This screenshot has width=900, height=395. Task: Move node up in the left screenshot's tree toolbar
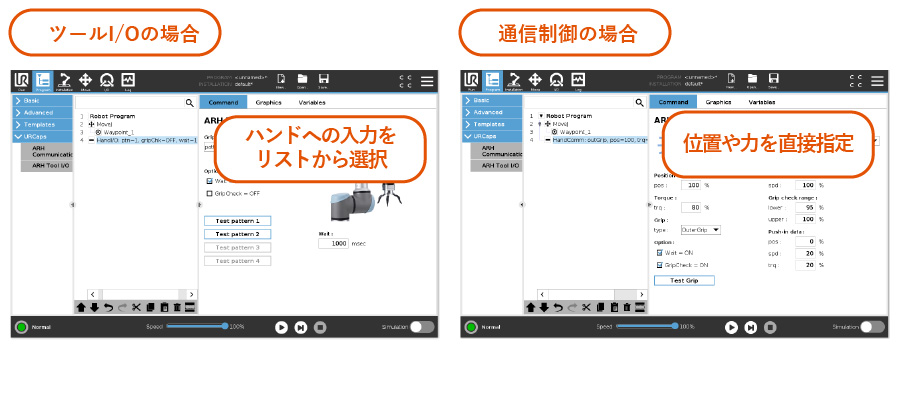coord(81,307)
